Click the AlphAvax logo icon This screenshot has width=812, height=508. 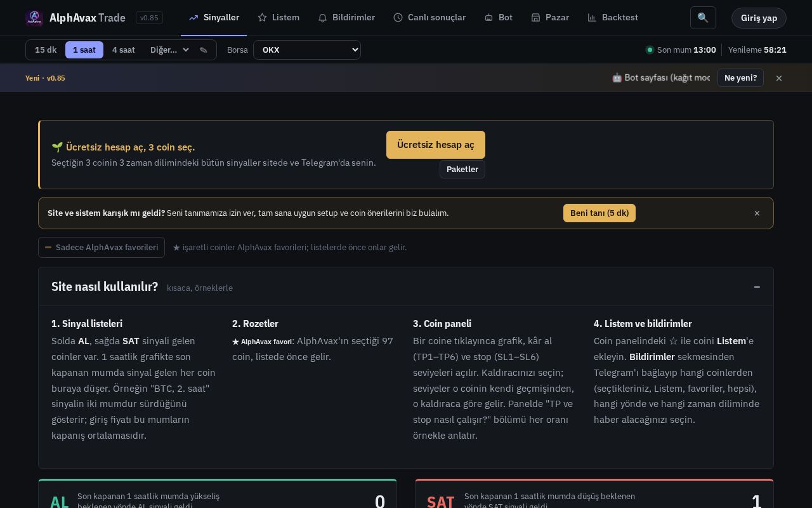(x=34, y=18)
